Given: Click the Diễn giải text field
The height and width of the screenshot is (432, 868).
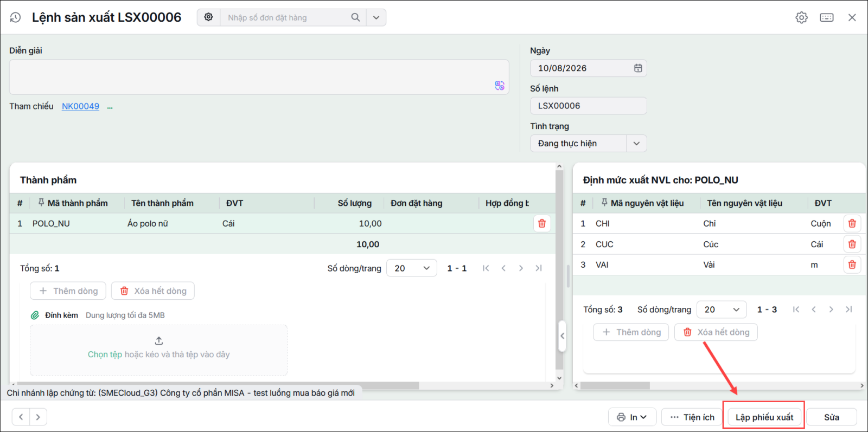Looking at the screenshot, I should (x=259, y=77).
